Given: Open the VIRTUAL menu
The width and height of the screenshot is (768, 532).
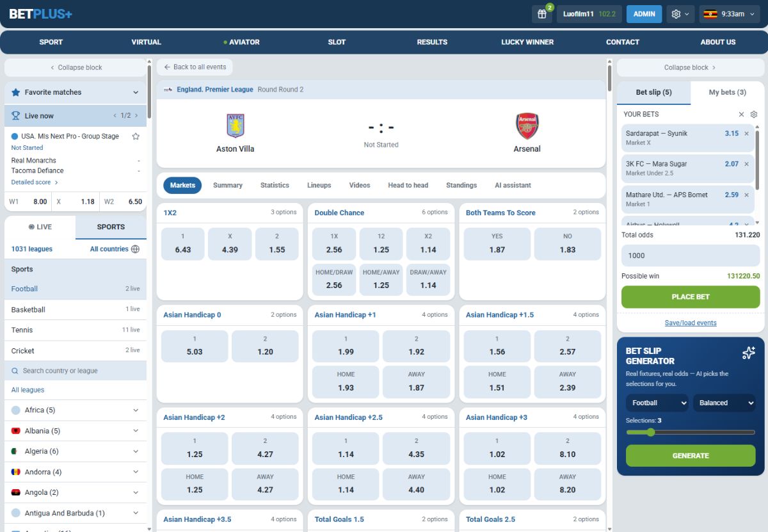Looking at the screenshot, I should tap(147, 42).
